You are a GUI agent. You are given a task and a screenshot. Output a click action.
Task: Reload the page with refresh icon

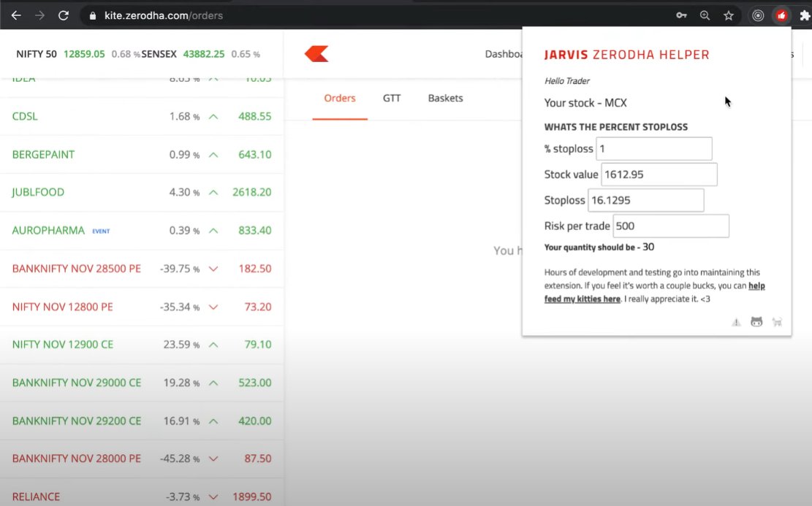tap(63, 15)
